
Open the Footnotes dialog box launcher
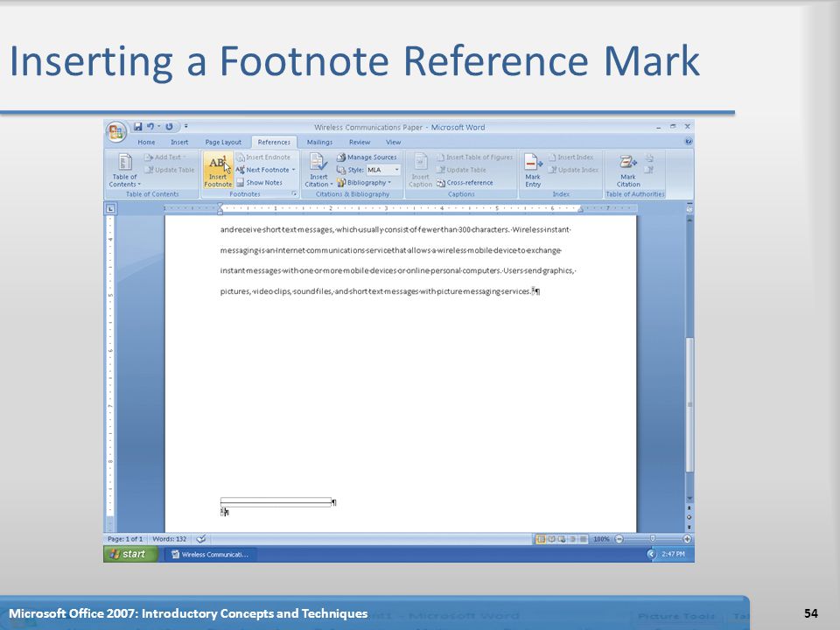tap(294, 194)
